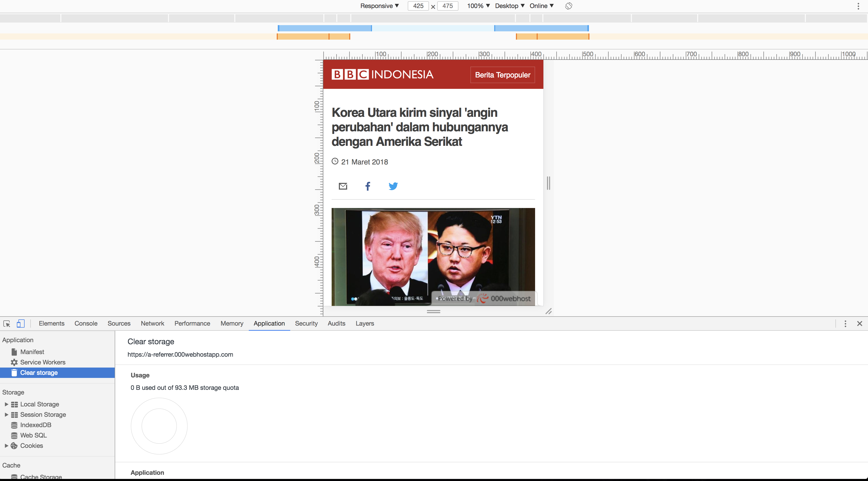868x481 pixels.
Task: Click the Facebook share icon
Action: 368,186
